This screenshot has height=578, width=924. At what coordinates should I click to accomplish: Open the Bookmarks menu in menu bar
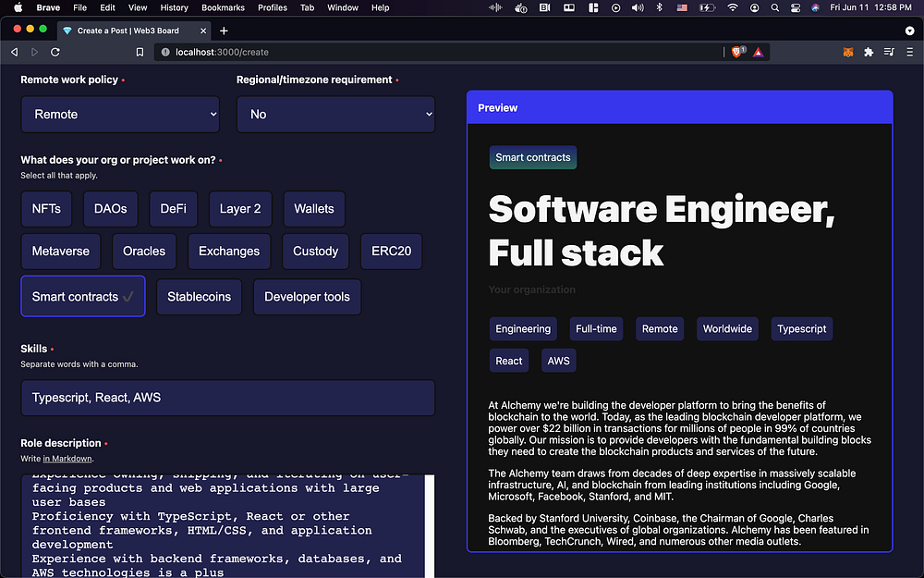tap(223, 7)
